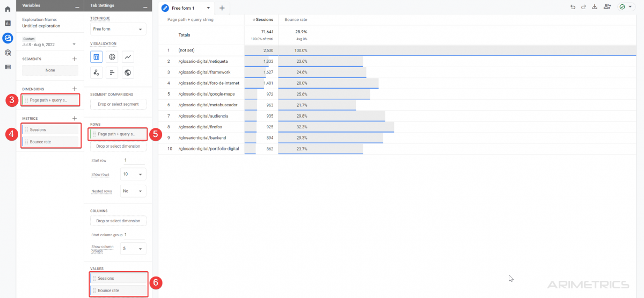Share the exploration with users
The width and height of the screenshot is (644, 298).
click(607, 7)
